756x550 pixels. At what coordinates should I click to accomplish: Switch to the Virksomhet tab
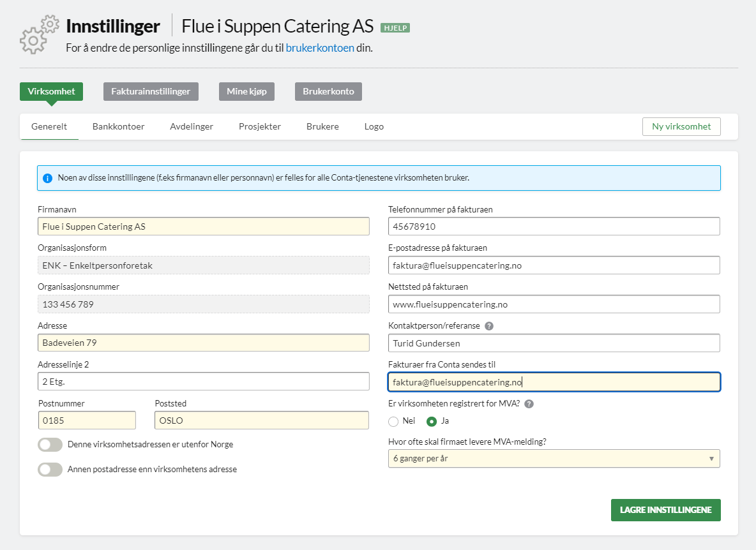point(51,91)
